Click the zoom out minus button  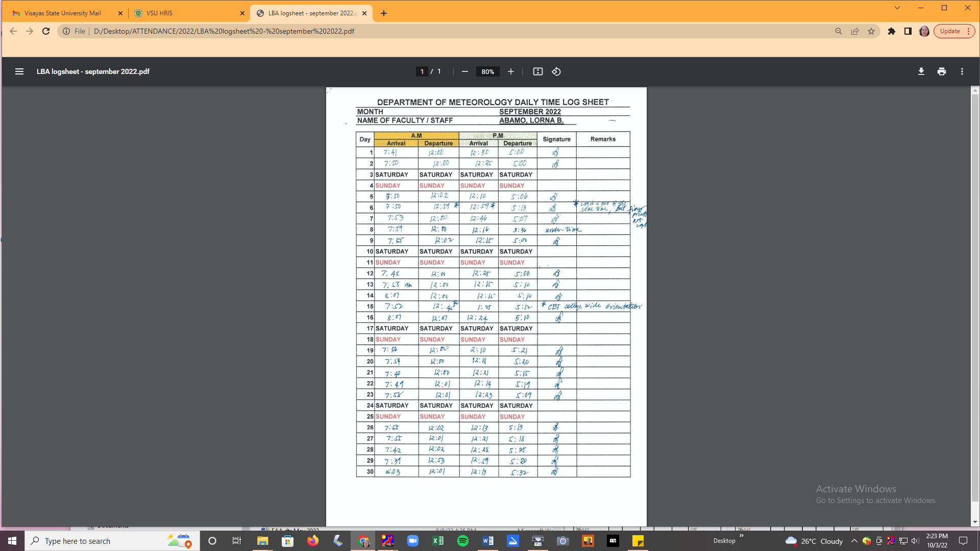point(464,71)
